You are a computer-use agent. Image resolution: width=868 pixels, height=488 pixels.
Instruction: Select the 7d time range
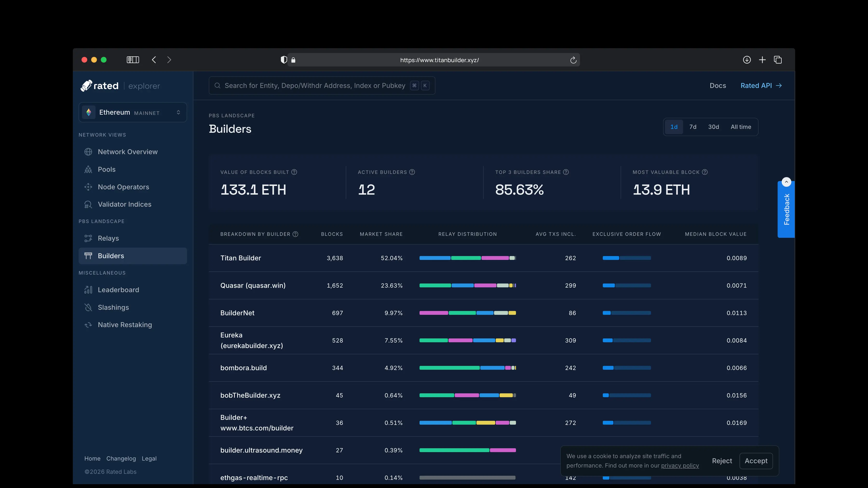click(693, 127)
